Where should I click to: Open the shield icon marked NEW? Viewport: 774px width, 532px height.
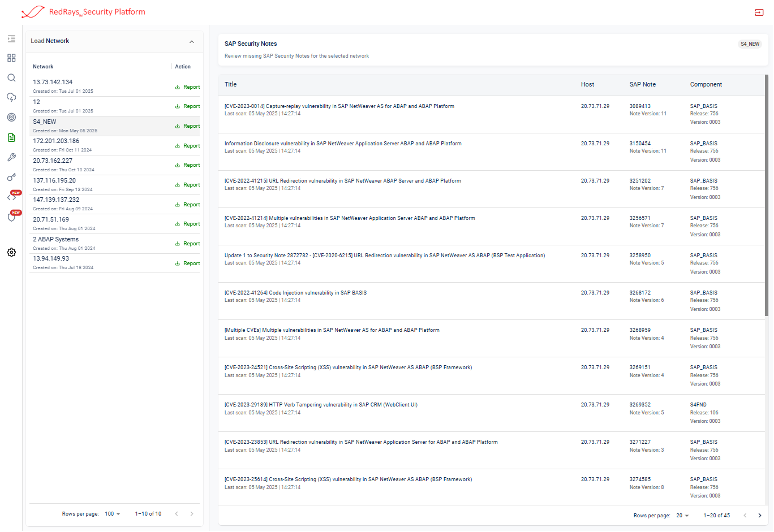(x=11, y=217)
